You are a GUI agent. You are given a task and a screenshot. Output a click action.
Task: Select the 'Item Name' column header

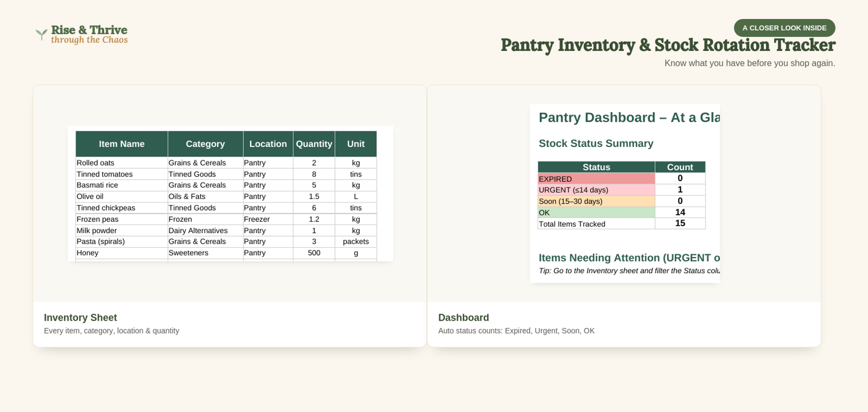tap(122, 144)
